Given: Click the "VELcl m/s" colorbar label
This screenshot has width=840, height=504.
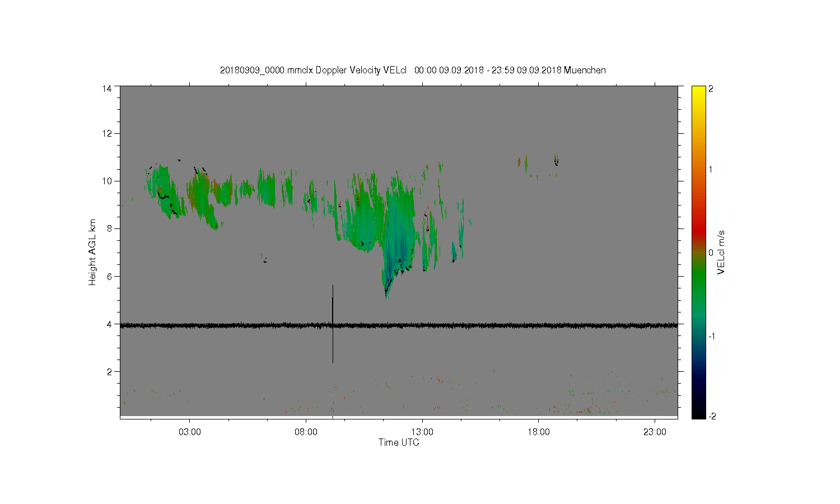Looking at the screenshot, I should pos(721,252).
